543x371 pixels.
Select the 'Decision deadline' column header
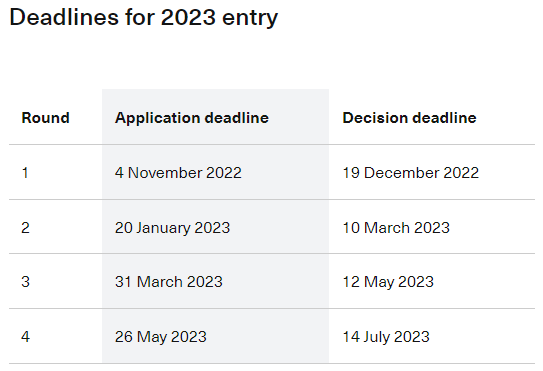click(409, 118)
